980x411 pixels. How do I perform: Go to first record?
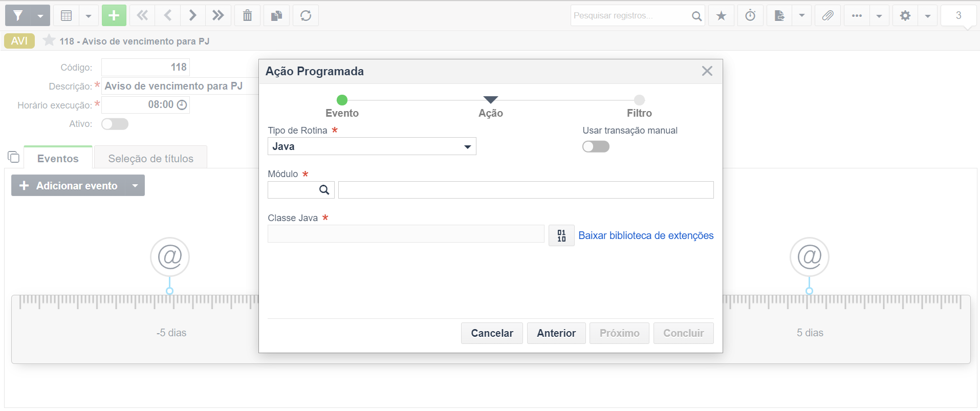[x=142, y=16]
